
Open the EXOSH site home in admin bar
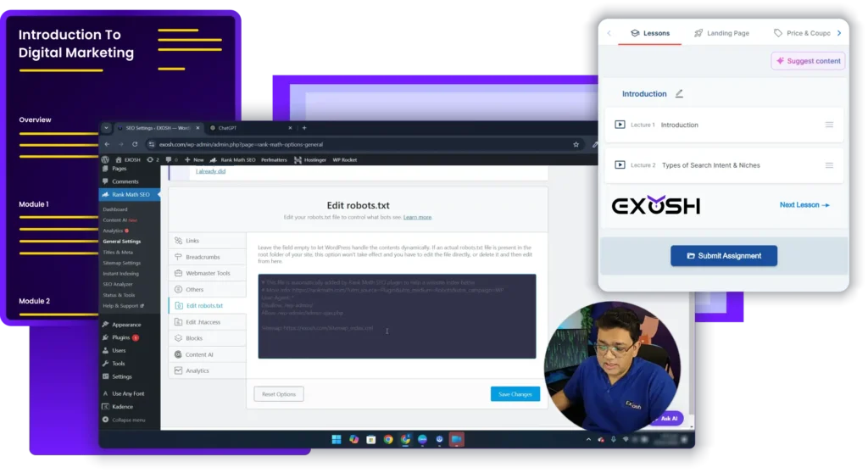[x=128, y=159]
